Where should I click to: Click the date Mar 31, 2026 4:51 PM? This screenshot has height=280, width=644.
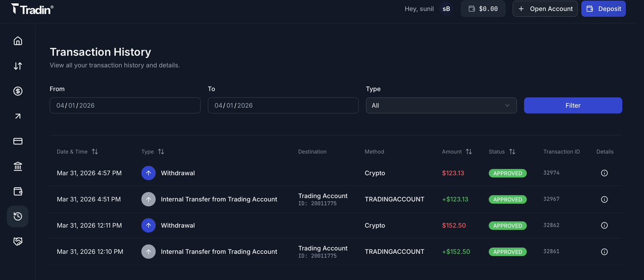point(89,199)
